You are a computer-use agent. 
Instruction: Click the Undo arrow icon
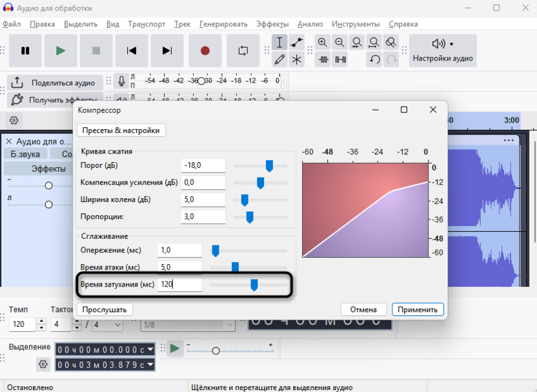[x=374, y=59]
